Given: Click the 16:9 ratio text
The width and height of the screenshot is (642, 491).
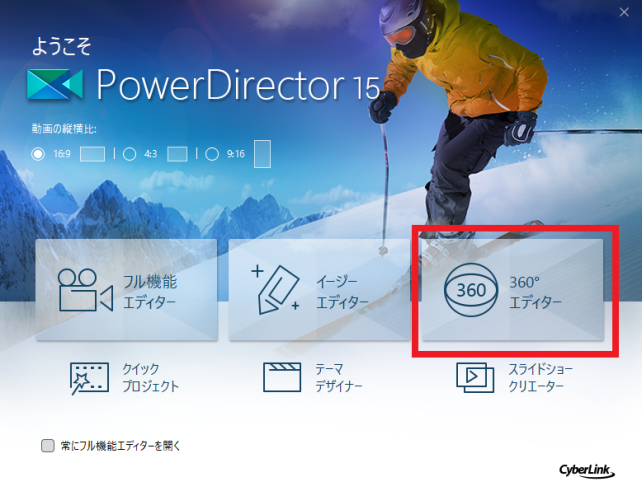Looking at the screenshot, I should [x=62, y=154].
